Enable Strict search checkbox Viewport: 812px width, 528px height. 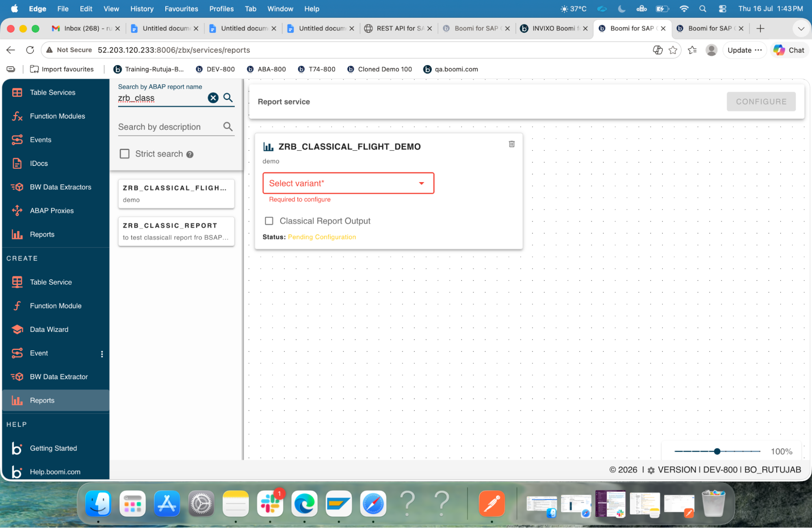pyautogui.click(x=125, y=154)
